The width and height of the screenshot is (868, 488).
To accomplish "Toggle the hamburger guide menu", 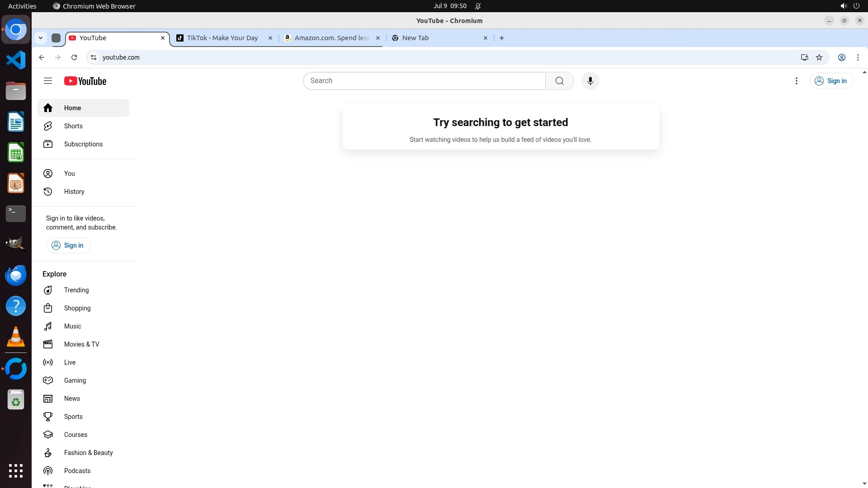I will click(48, 81).
